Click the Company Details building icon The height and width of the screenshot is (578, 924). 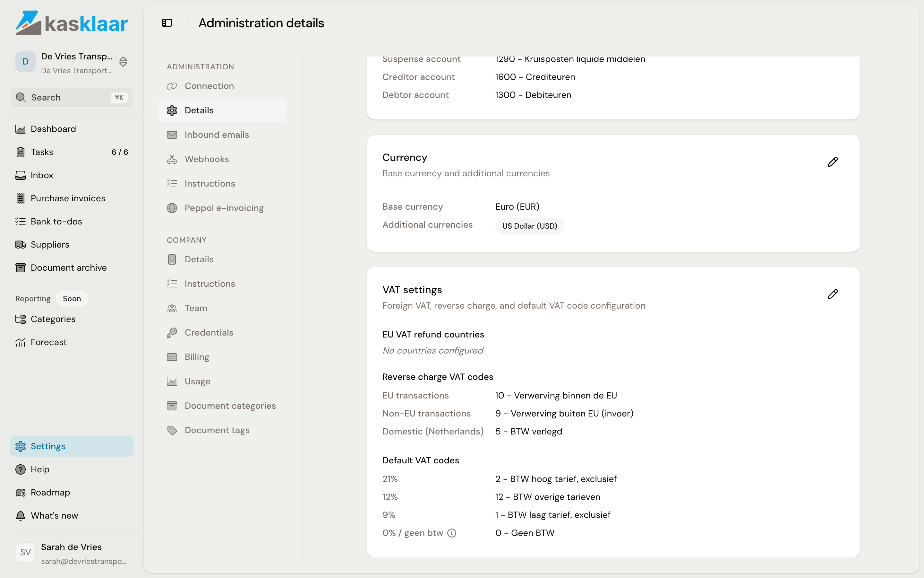click(172, 259)
